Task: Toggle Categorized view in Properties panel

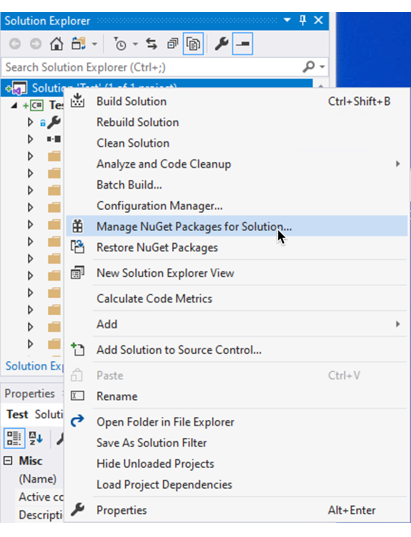Action: coord(14,438)
